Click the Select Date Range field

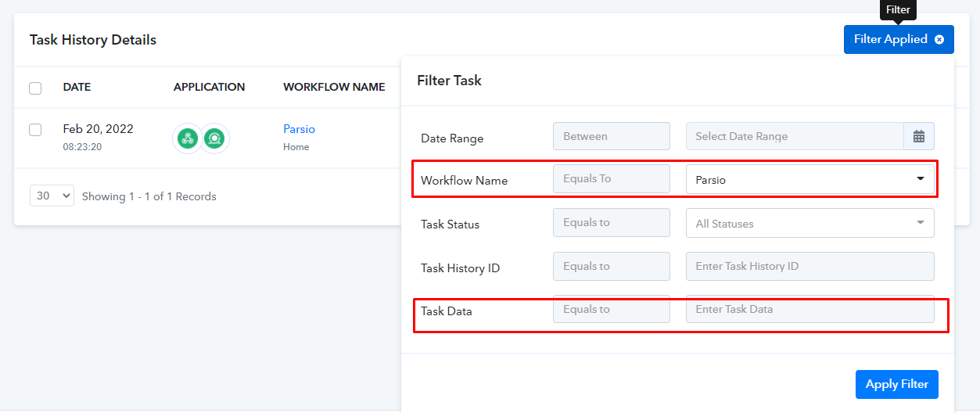pos(795,136)
